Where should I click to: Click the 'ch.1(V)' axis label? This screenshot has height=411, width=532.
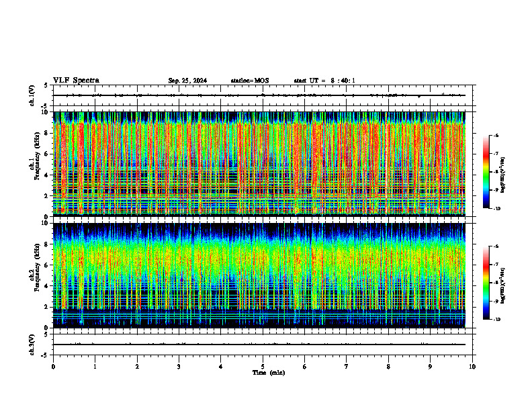tap(32, 95)
